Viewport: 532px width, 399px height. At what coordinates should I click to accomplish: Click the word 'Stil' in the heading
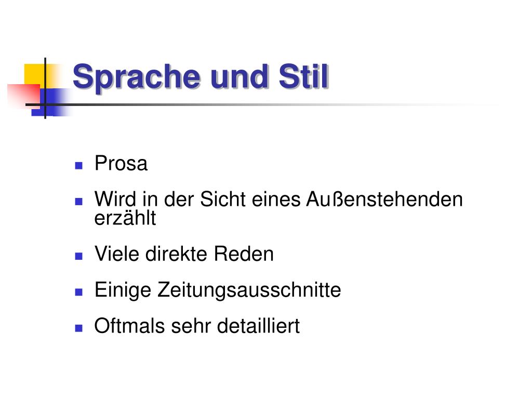(303, 76)
